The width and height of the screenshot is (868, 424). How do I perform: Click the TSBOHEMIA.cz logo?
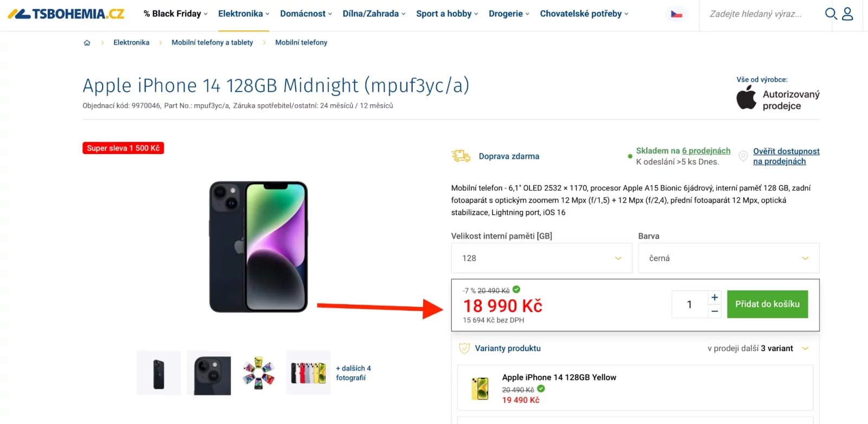65,15
